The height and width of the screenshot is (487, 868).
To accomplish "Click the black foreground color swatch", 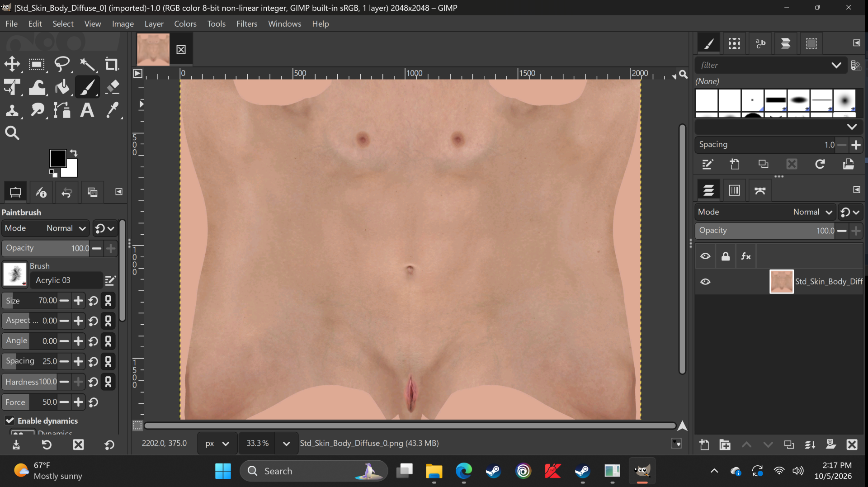I will click(58, 158).
